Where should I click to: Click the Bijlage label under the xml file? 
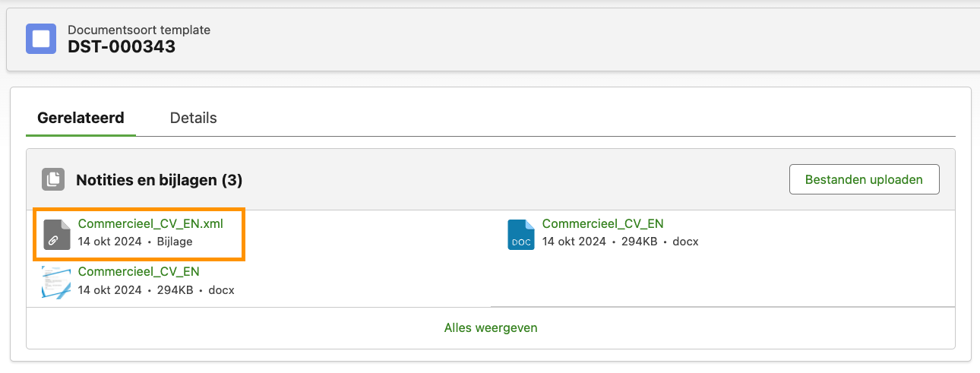(x=175, y=242)
